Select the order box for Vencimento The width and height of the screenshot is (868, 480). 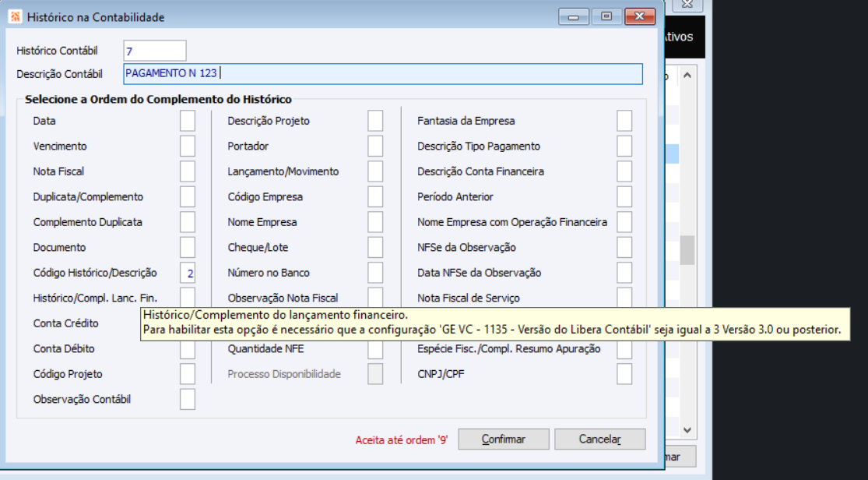tap(187, 146)
